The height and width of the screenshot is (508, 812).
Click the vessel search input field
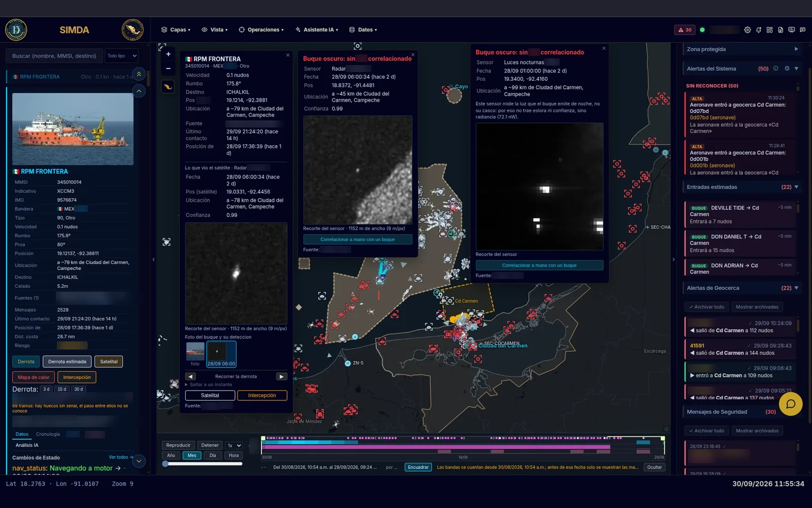click(54, 56)
